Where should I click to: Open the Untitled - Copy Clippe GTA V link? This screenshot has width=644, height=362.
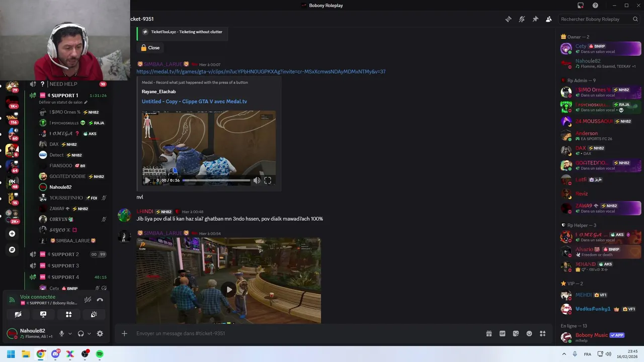coord(194,102)
